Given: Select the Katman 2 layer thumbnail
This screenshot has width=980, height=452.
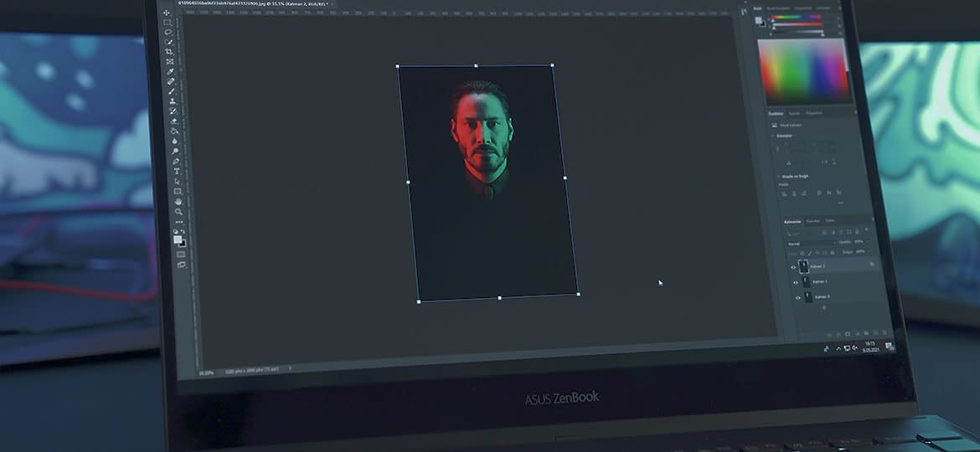Looking at the screenshot, I should (x=803, y=266).
